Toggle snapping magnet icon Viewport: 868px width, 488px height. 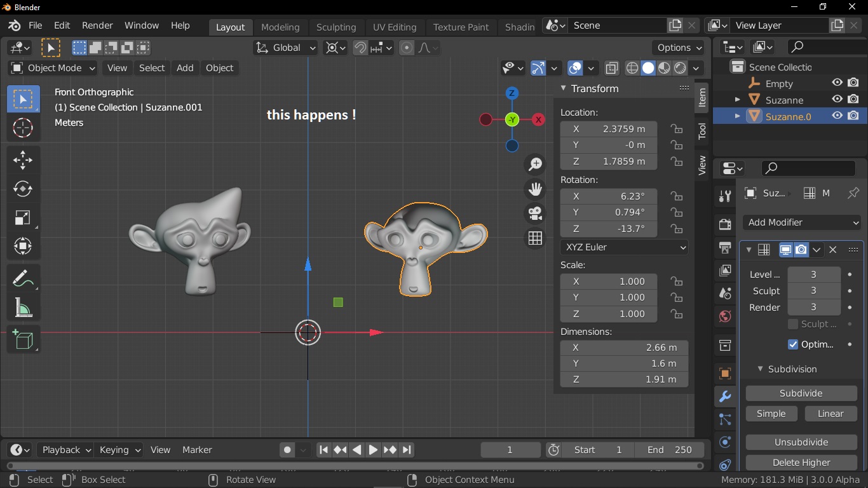[360, 48]
